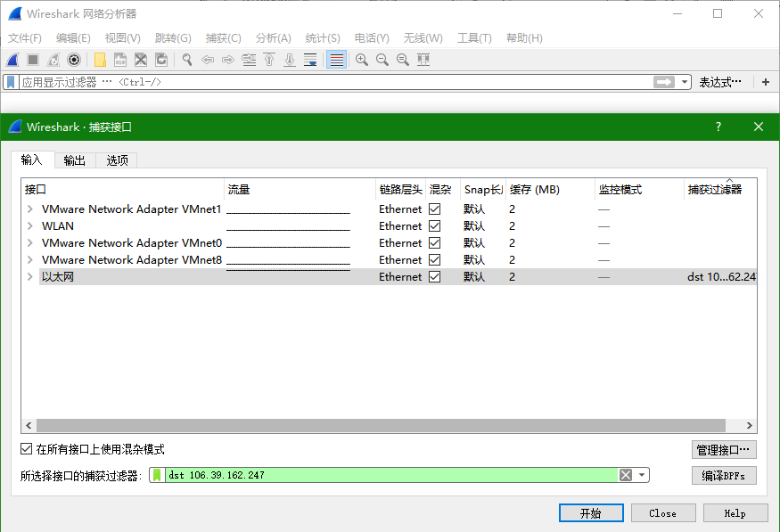The height and width of the screenshot is (532, 780).
Task: Open display filter history dropdown
Action: 685,82
